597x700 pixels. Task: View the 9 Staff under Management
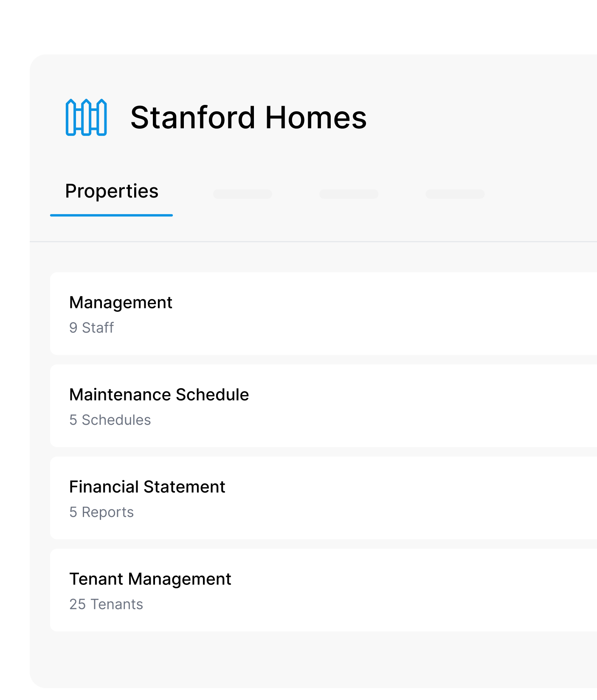(x=92, y=327)
